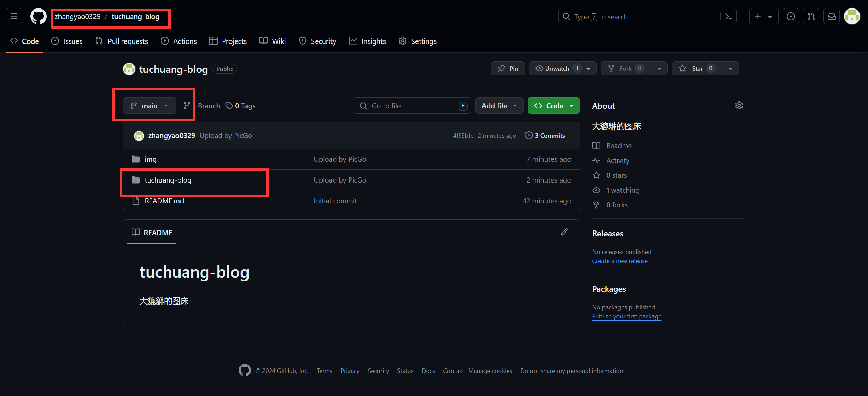
Task: Click zhangyao0329 owner link in breadcrumb
Action: pos(78,16)
